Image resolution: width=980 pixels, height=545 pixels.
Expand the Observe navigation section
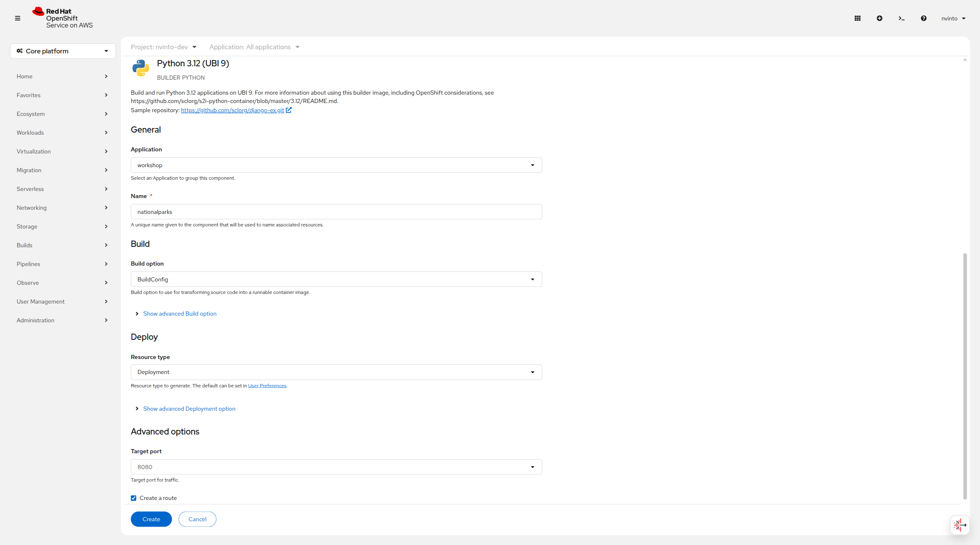pos(62,283)
